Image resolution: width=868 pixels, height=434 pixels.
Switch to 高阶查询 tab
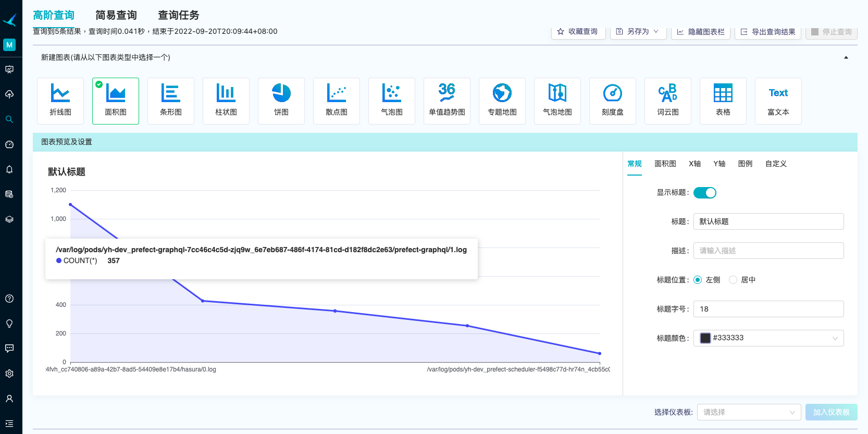click(x=54, y=15)
